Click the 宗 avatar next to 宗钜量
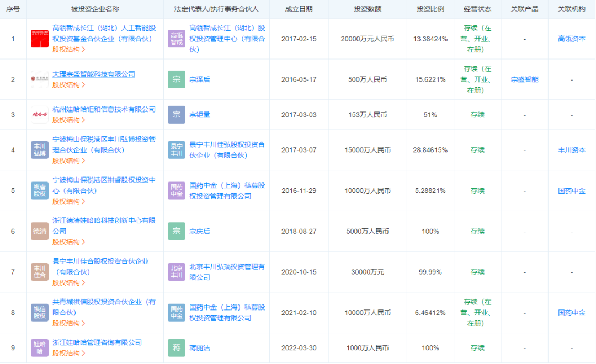The image size is (596, 364). [x=177, y=115]
